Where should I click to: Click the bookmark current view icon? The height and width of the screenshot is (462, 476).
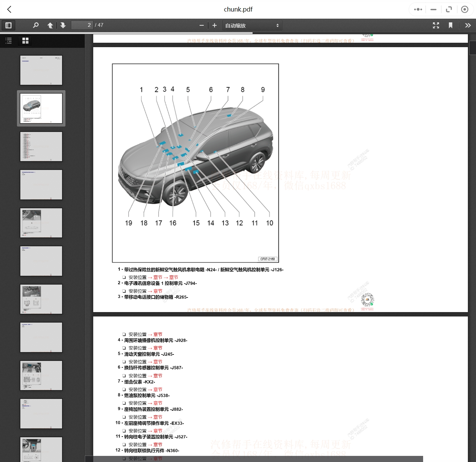click(x=451, y=25)
